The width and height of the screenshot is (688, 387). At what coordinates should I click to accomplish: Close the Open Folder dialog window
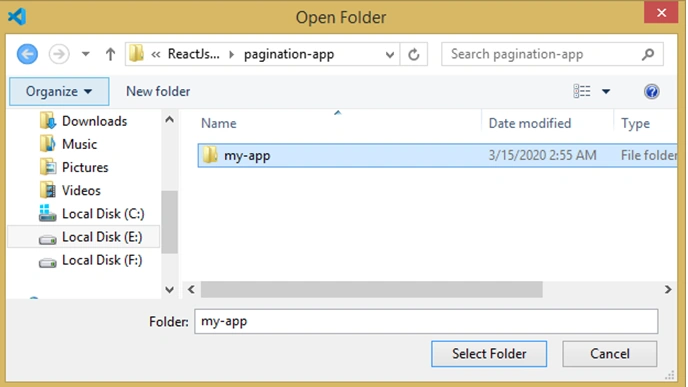661,13
